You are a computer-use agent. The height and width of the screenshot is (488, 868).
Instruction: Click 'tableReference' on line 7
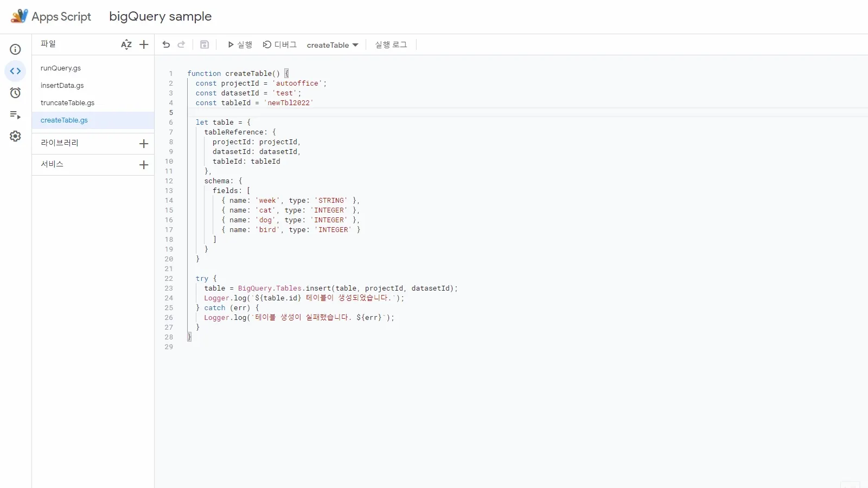[x=234, y=132]
